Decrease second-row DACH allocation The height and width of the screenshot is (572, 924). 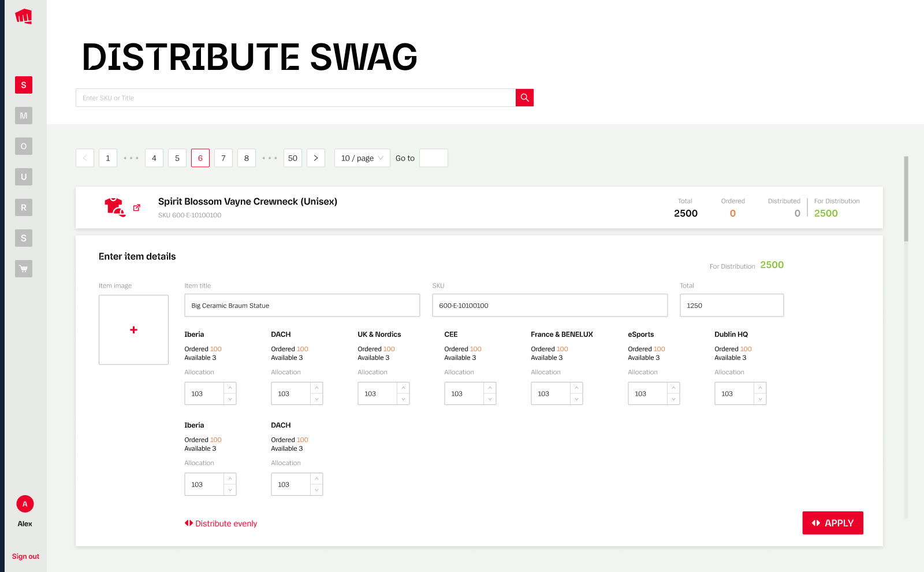tap(316, 490)
